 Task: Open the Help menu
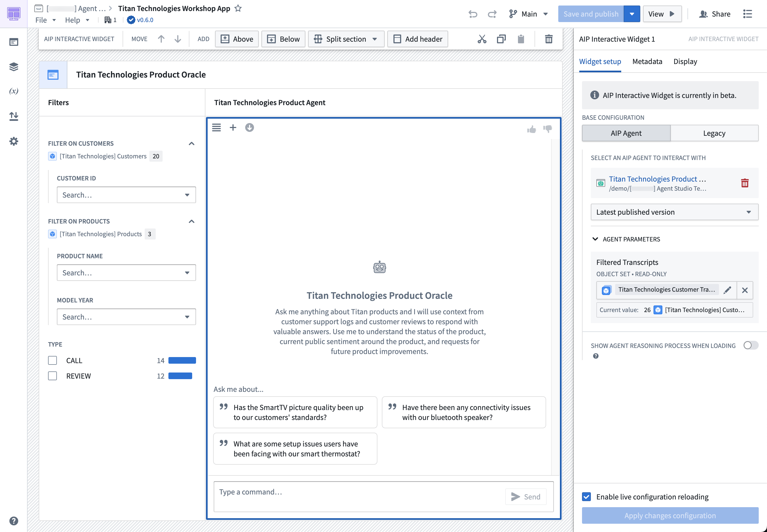[x=77, y=20]
